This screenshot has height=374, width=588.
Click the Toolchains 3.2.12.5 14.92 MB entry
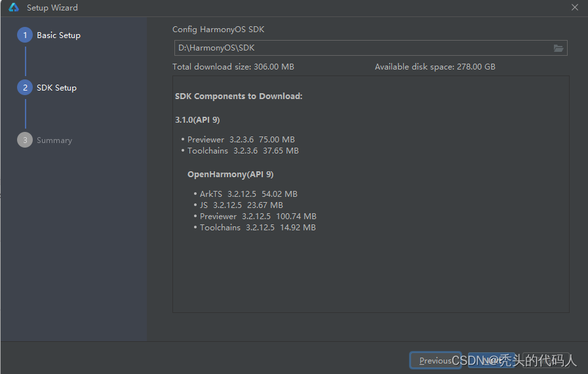(258, 228)
